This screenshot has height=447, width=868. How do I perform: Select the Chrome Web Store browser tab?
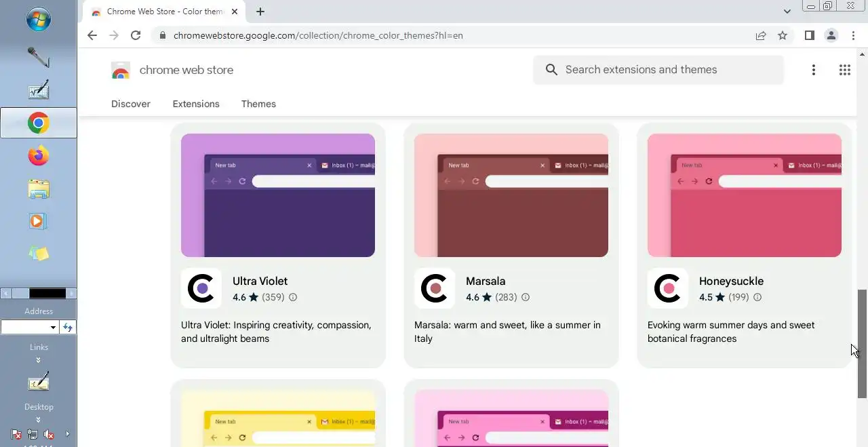pyautogui.click(x=164, y=12)
